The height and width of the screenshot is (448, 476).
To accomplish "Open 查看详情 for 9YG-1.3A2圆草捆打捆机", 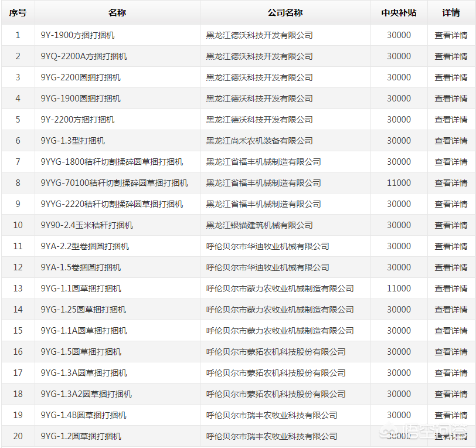I will coord(451,394).
